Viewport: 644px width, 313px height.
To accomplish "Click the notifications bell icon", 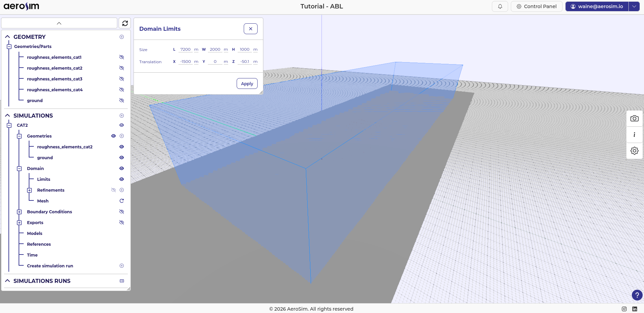I will click(500, 6).
